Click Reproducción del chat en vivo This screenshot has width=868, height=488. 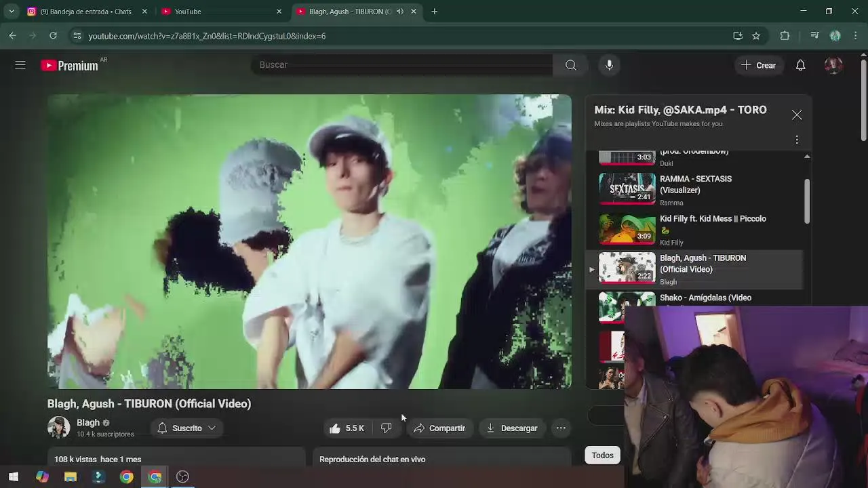coord(372,460)
